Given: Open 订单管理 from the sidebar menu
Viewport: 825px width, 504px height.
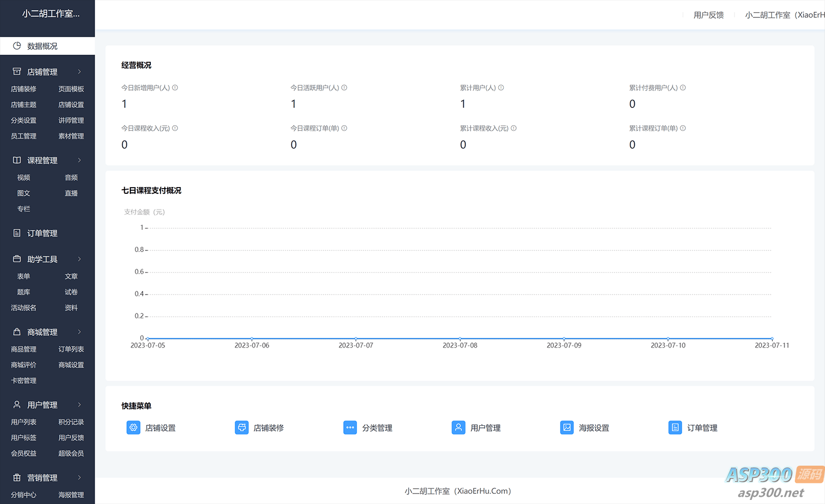Looking at the screenshot, I should click(x=42, y=233).
